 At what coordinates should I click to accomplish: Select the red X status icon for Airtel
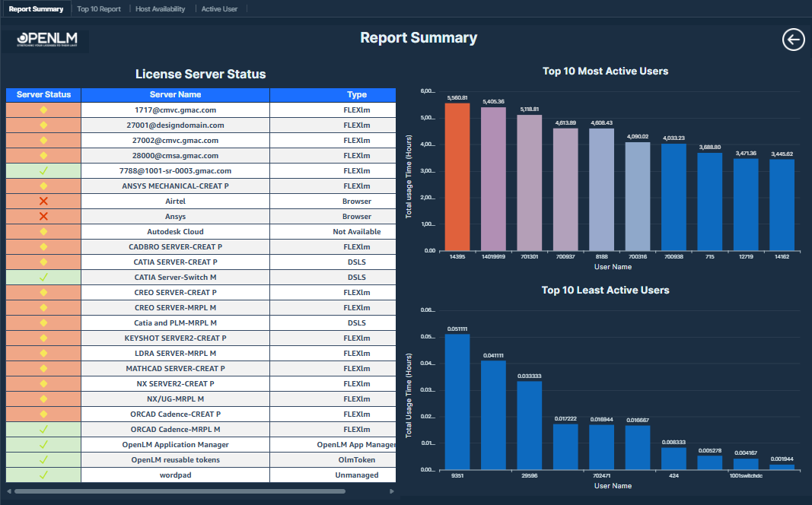coord(43,201)
